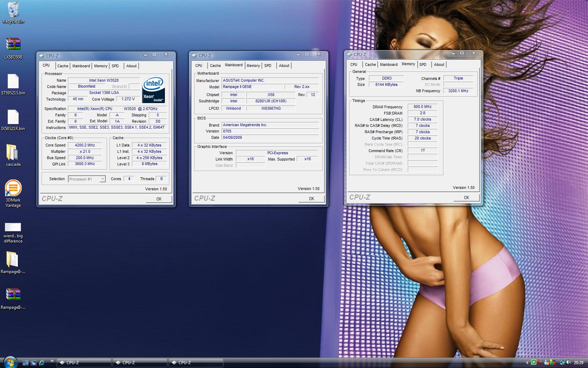This screenshot has width=588, height=368.
Task: Click the Core Speed 4200.2 MHz value
Action: point(85,145)
